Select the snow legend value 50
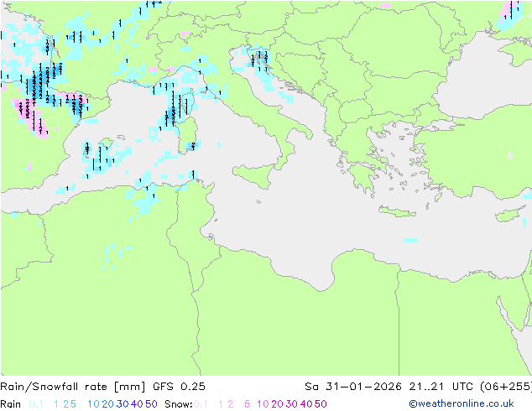The image size is (532, 411). coord(321,404)
